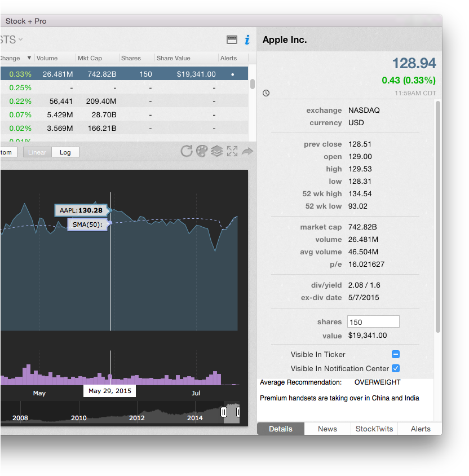The image size is (469, 476).
Task: Click 2010 on the overview timeline
Action: [x=79, y=418]
